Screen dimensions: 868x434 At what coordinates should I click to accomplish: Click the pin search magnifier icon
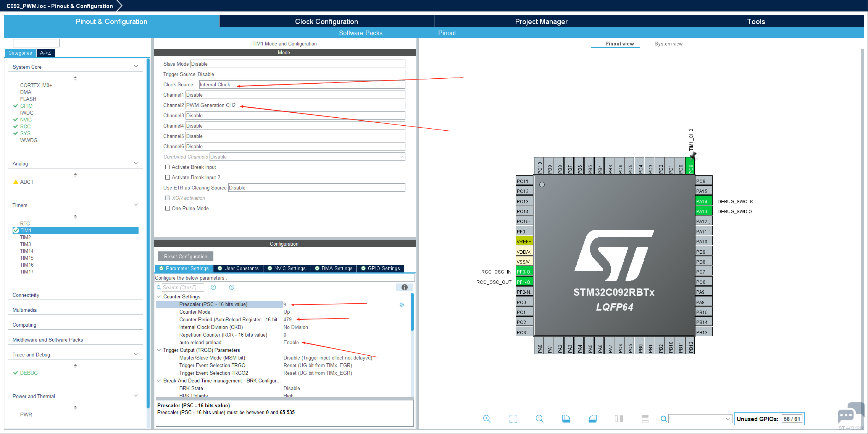point(664,419)
